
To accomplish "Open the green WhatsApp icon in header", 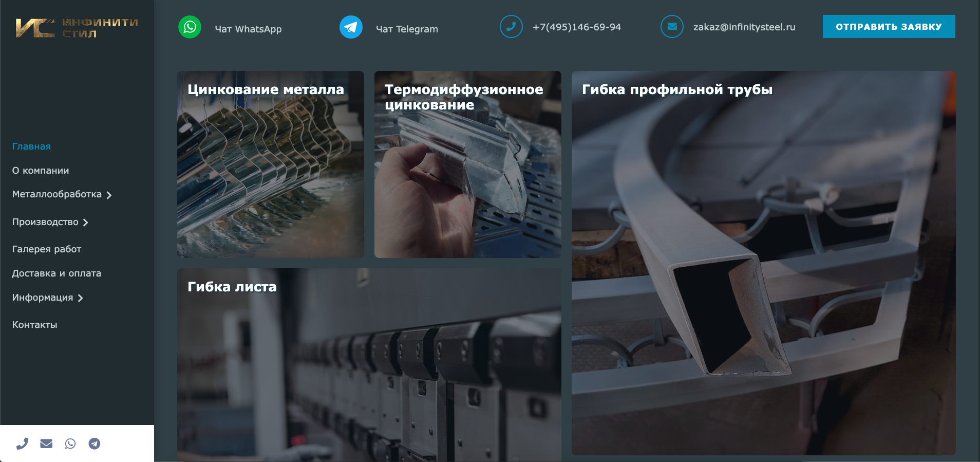I will coord(190,27).
